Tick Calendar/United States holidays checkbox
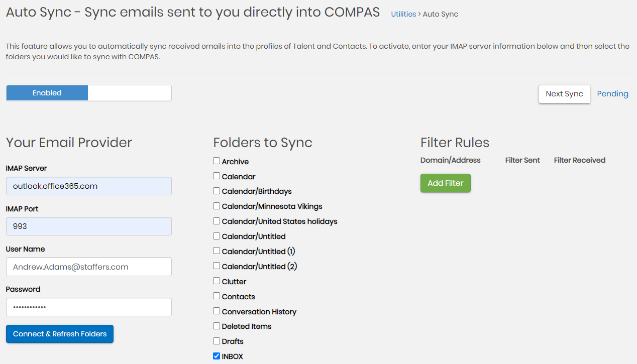This screenshot has height=364, width=637. tap(217, 221)
